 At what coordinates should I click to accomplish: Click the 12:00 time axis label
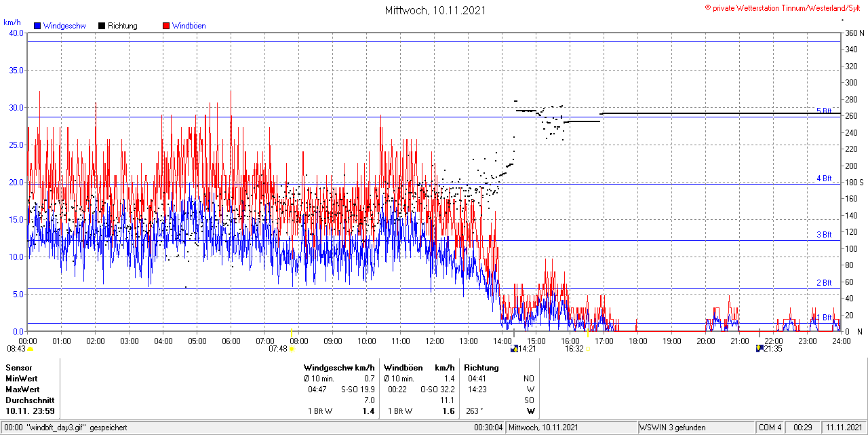tap(435, 341)
